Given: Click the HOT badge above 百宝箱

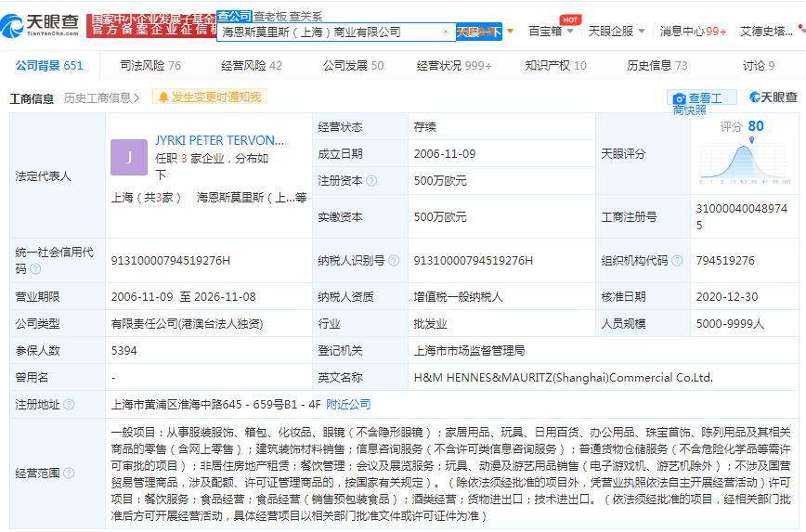Looking at the screenshot, I should (x=570, y=19).
